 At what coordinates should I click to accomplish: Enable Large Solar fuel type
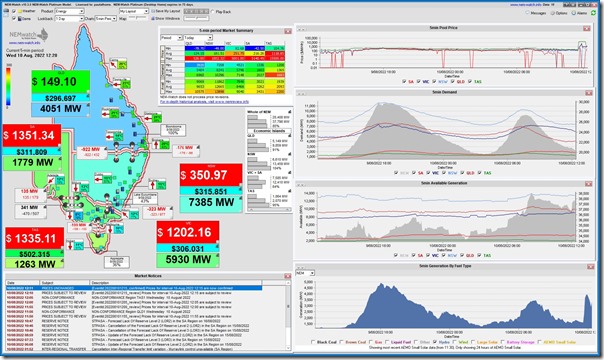[473, 342]
